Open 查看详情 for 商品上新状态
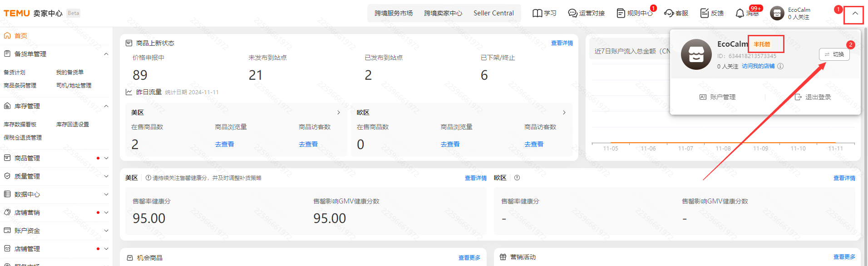 (562, 43)
